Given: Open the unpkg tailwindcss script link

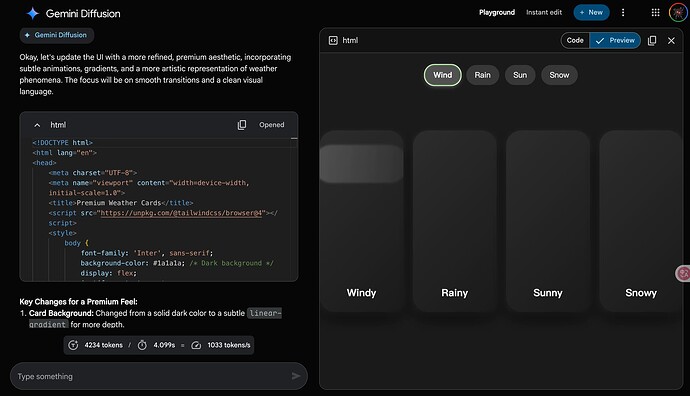Looking at the screenshot, I should point(181,213).
